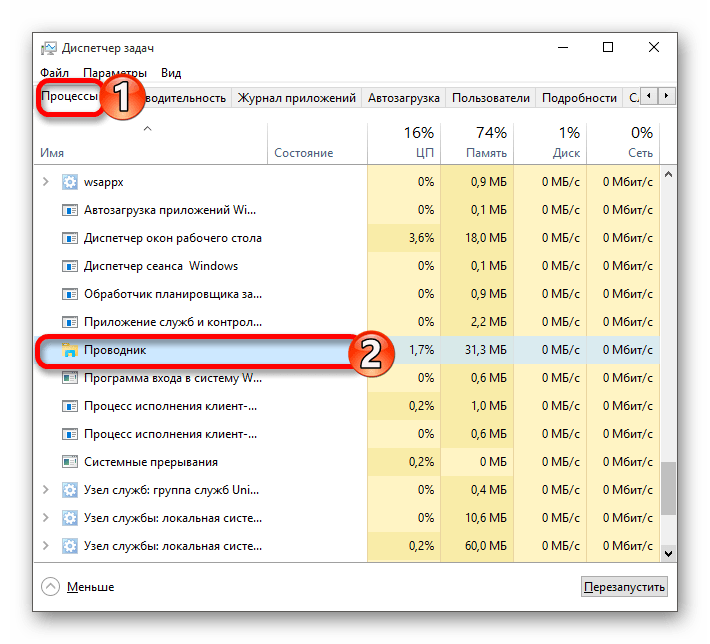710x644 pixels.
Task: Click the 31,3 МБ memory cell
Action: [x=477, y=350]
